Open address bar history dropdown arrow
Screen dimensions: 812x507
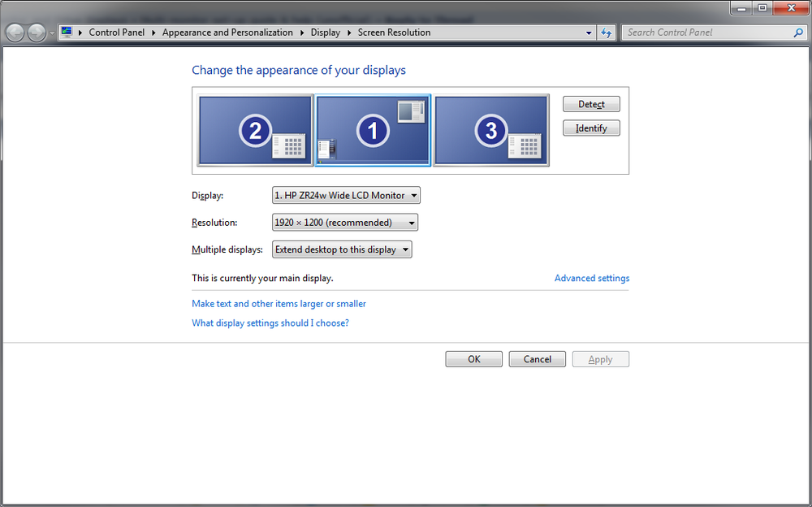click(589, 32)
